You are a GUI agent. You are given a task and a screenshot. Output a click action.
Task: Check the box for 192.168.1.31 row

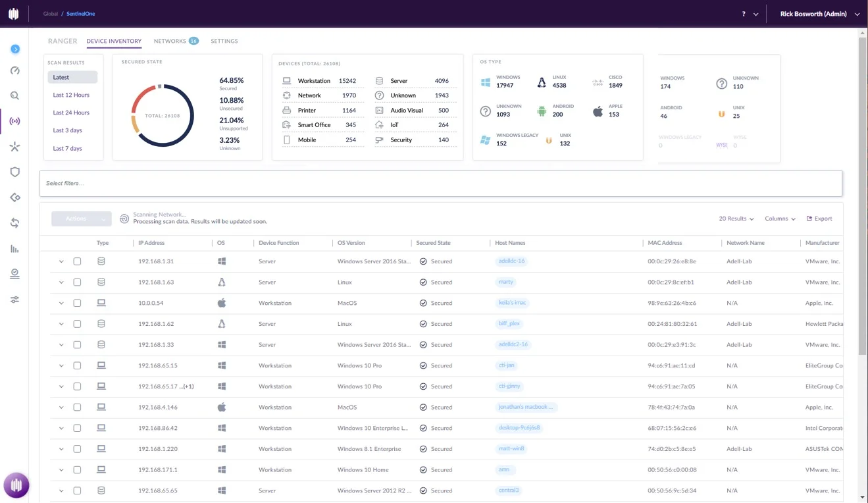pos(77,261)
